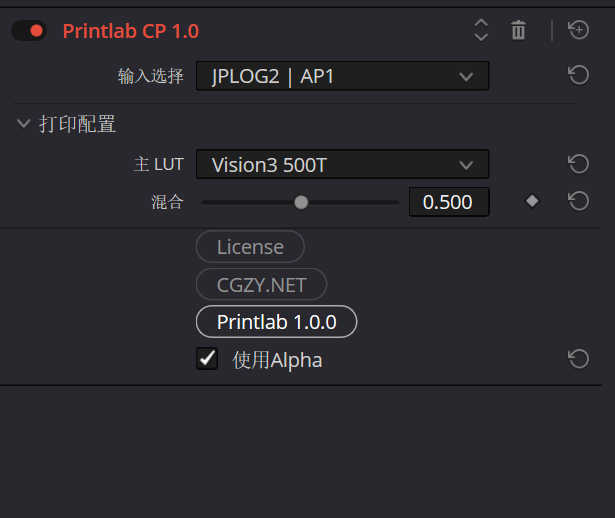Open the 输入选择 dropdown showing JPLOG2 | AP1

342,76
